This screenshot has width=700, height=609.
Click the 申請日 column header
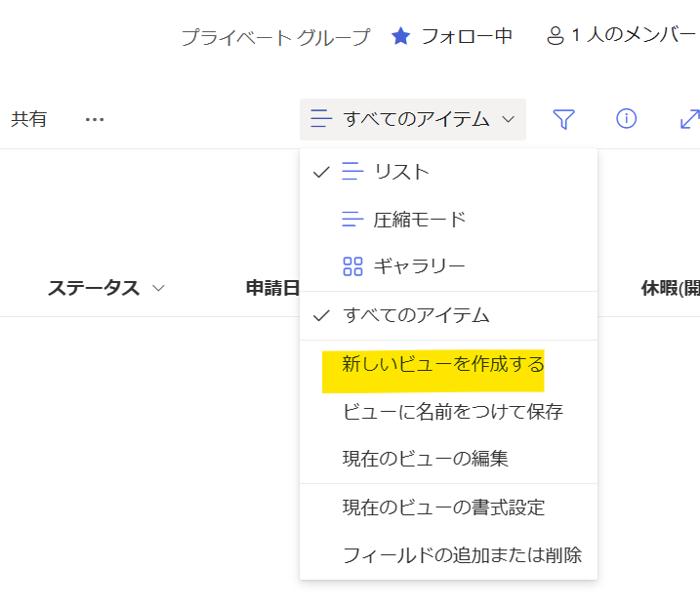(x=272, y=288)
